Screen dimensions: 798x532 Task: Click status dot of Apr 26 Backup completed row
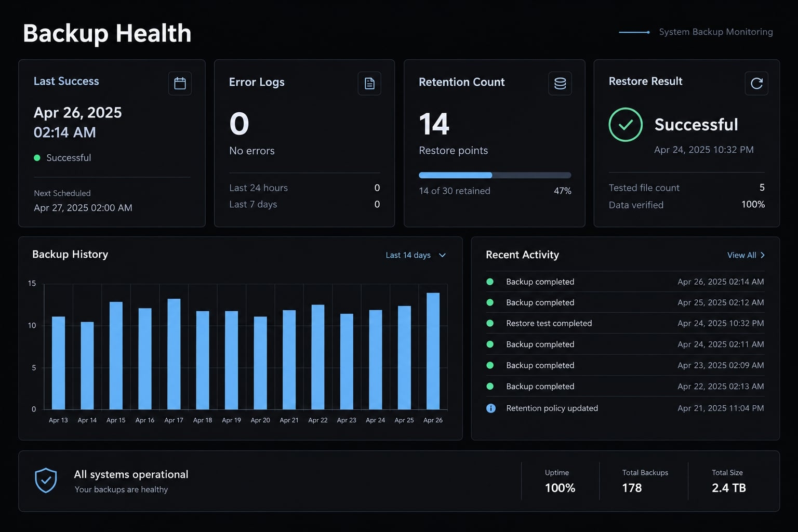pos(490,282)
